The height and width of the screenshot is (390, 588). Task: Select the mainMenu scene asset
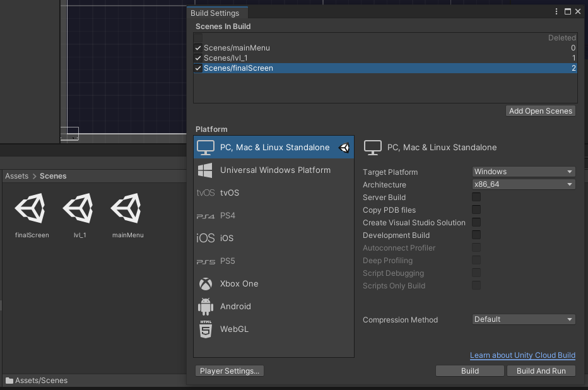pos(128,216)
